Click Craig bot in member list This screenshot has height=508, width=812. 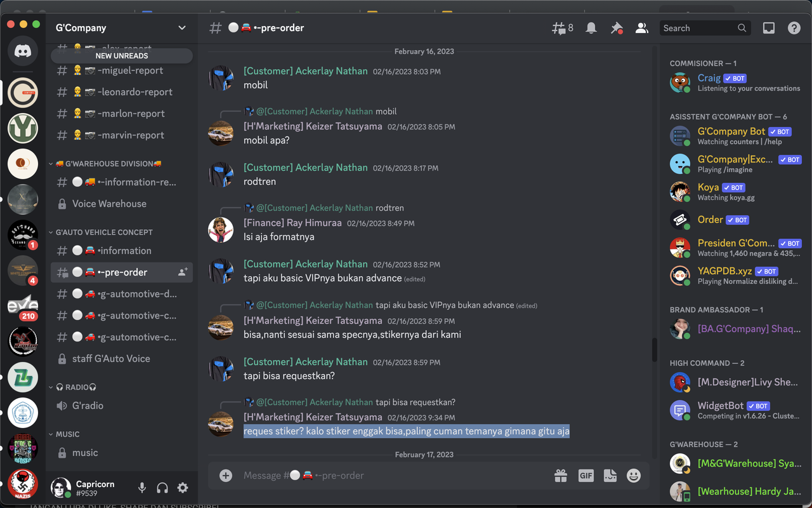[x=736, y=83]
